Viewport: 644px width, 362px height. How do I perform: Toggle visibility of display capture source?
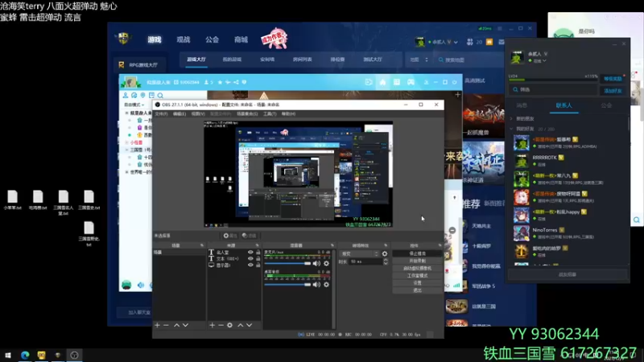(250, 265)
